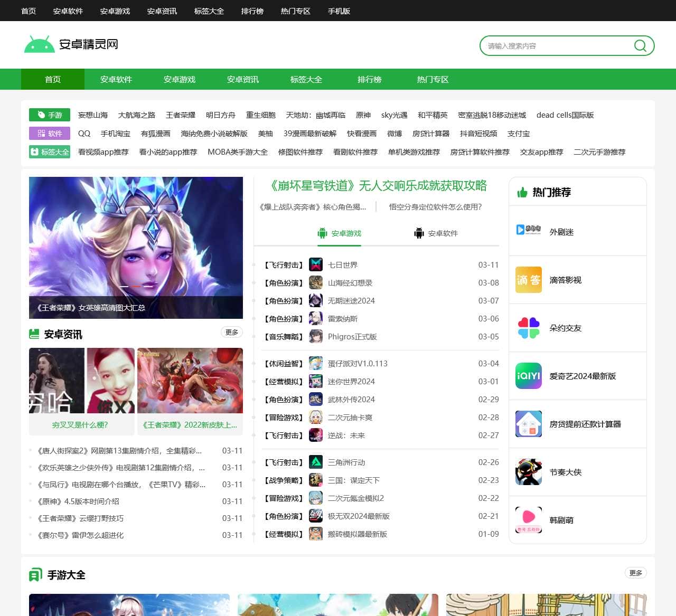Open 标签大全 in the green navigation bar

click(x=306, y=79)
